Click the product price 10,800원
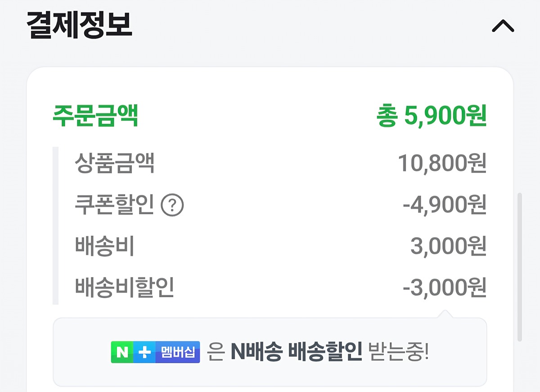Screen dimensions: 540x392 (442, 164)
